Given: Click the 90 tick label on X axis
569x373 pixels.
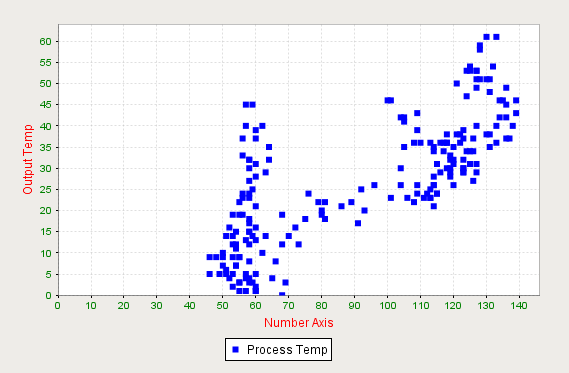Looking at the screenshot, I should (354, 306).
